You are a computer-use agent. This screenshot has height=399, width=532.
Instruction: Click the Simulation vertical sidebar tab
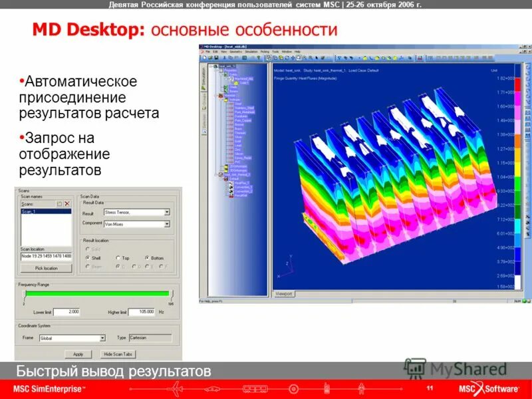click(203, 79)
